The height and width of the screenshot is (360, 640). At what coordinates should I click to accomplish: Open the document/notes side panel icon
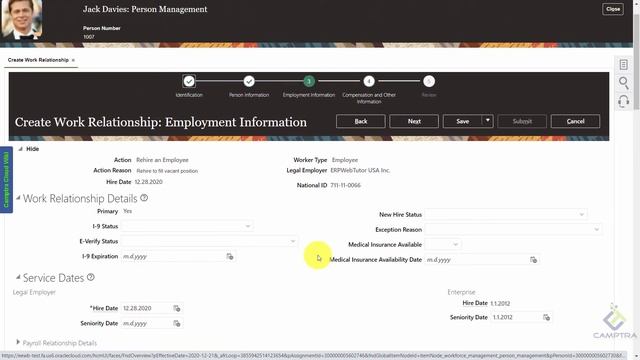623,64
